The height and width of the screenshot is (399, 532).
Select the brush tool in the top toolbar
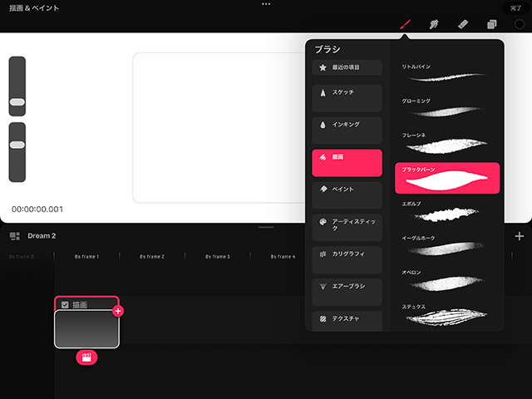click(405, 25)
